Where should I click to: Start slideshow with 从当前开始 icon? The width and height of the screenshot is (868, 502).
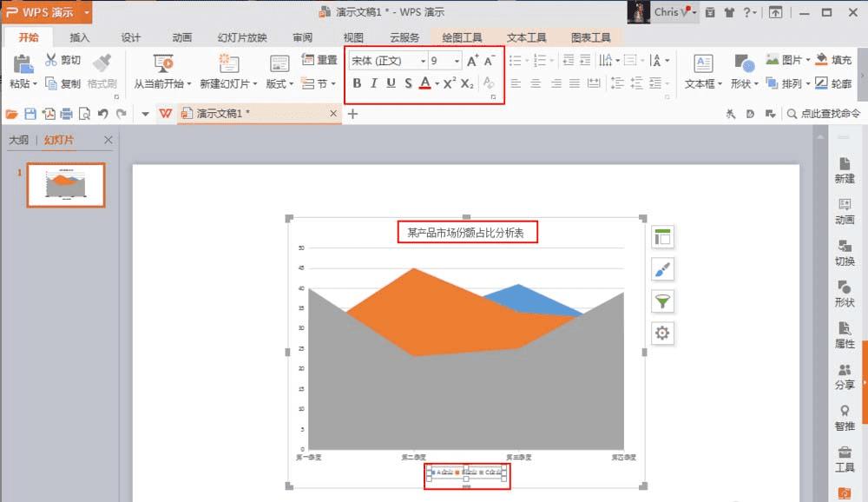(x=163, y=63)
